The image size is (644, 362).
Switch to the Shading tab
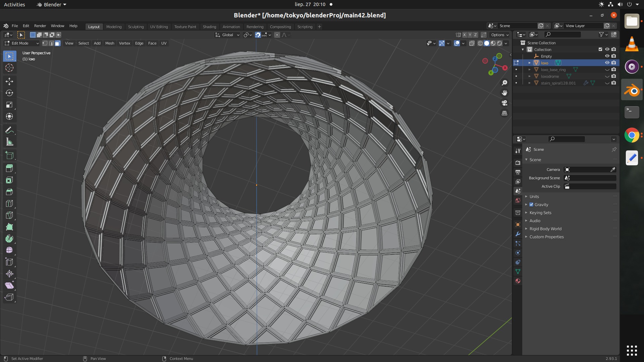pyautogui.click(x=209, y=26)
